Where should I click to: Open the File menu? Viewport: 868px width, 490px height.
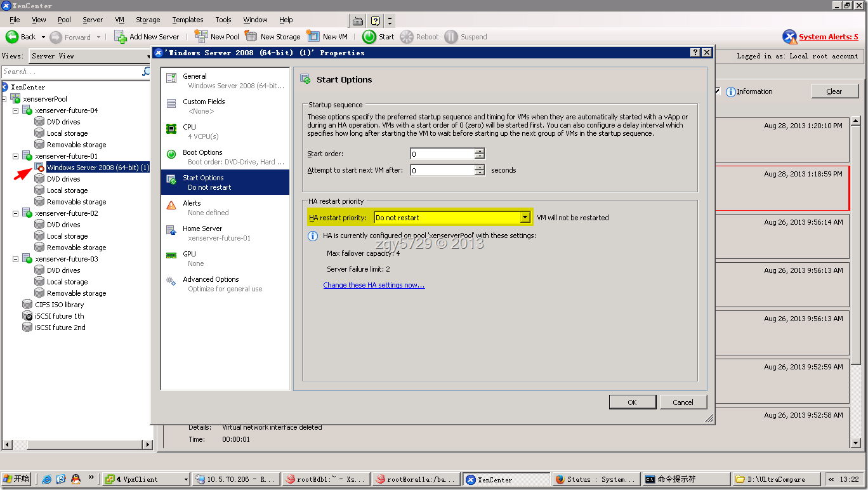tap(15, 20)
